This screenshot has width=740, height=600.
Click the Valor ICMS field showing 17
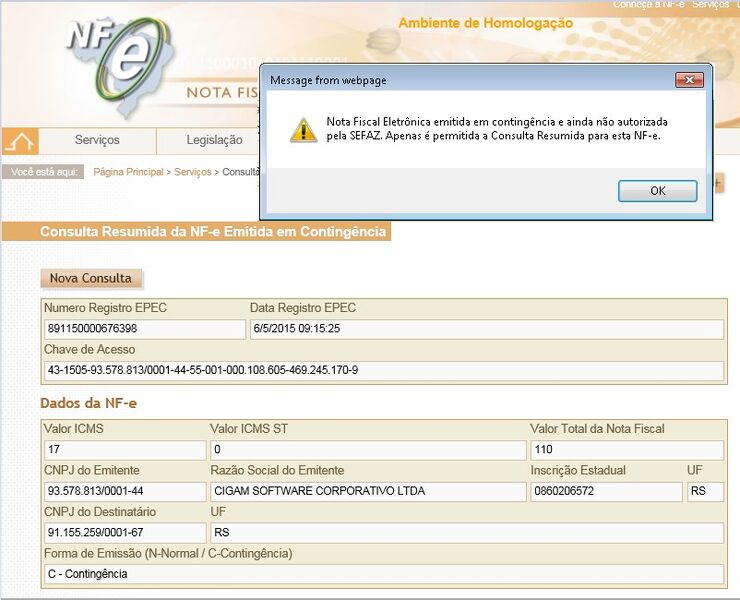125,450
